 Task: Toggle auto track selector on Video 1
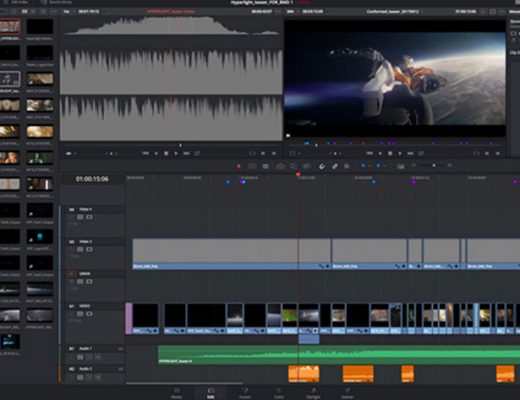click(x=80, y=314)
